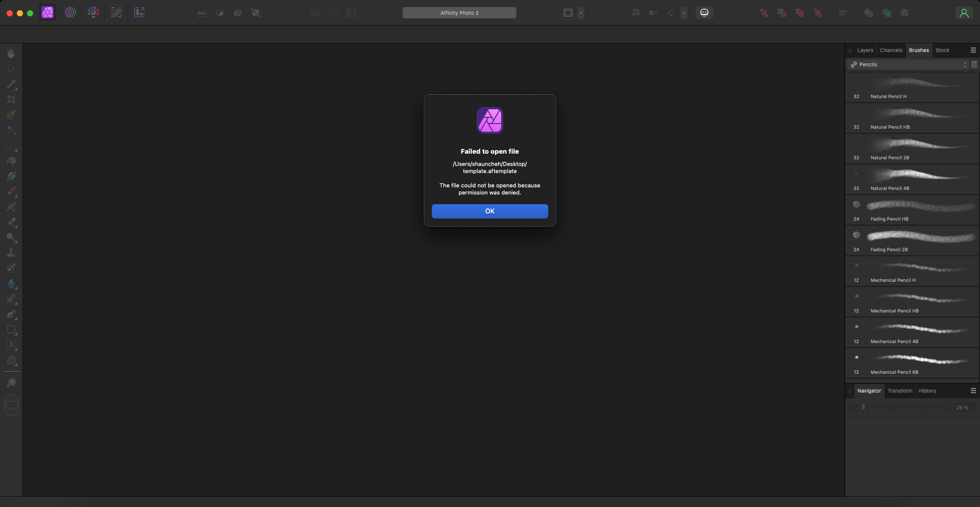Toggle the deselect marquee icon in toolbar

pos(333,13)
